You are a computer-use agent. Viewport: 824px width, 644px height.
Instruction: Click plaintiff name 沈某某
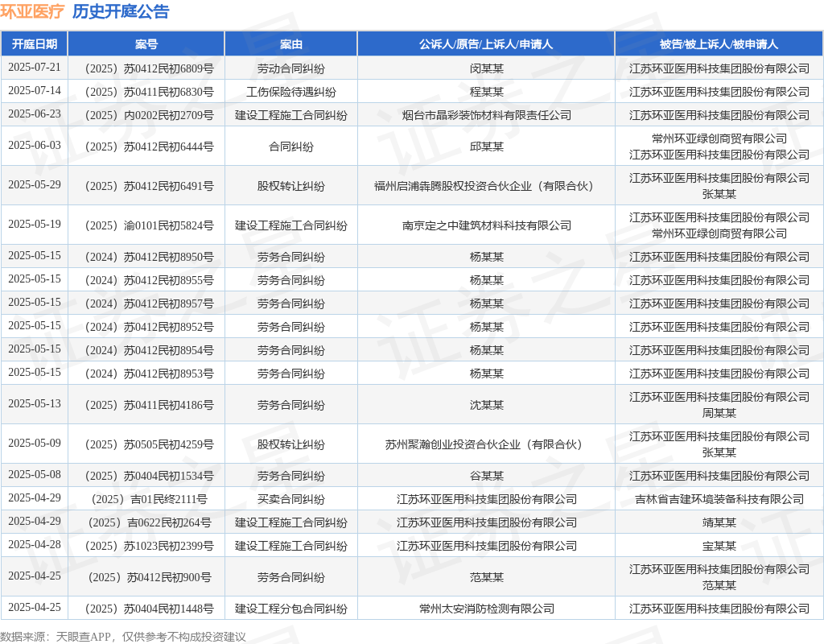click(x=486, y=405)
